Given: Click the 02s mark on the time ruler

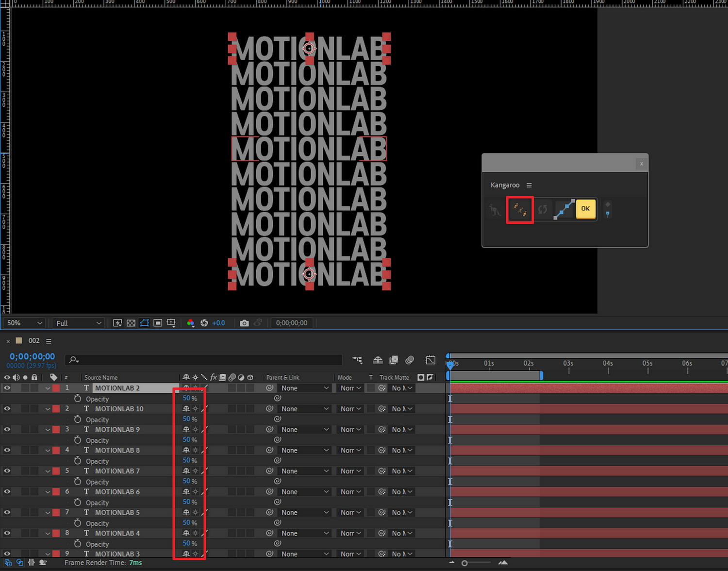Looking at the screenshot, I should (529, 363).
